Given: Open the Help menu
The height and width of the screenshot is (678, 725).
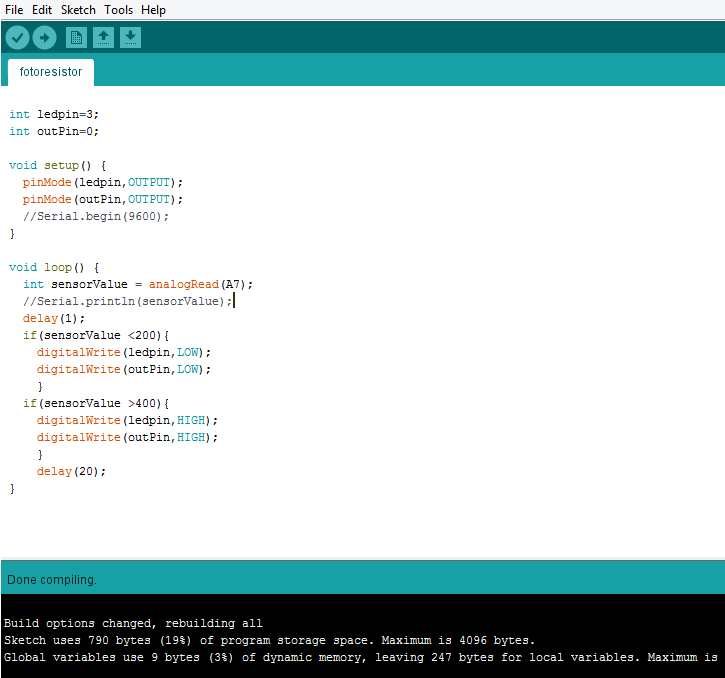Looking at the screenshot, I should point(153,10).
